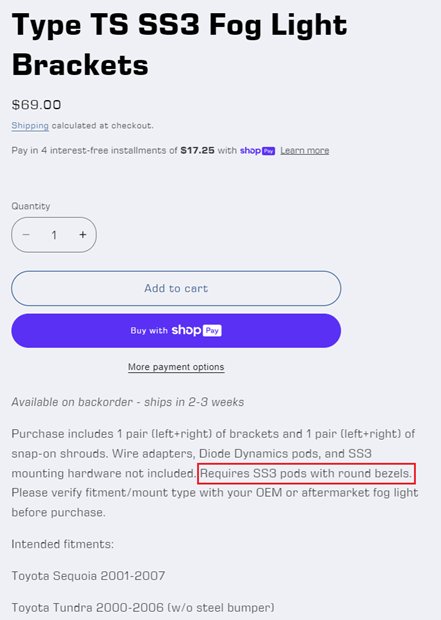Image resolution: width=441 pixels, height=620 pixels.
Task: Click the product title Type TS SS3 Fog Light Brackets
Action: click(179, 44)
